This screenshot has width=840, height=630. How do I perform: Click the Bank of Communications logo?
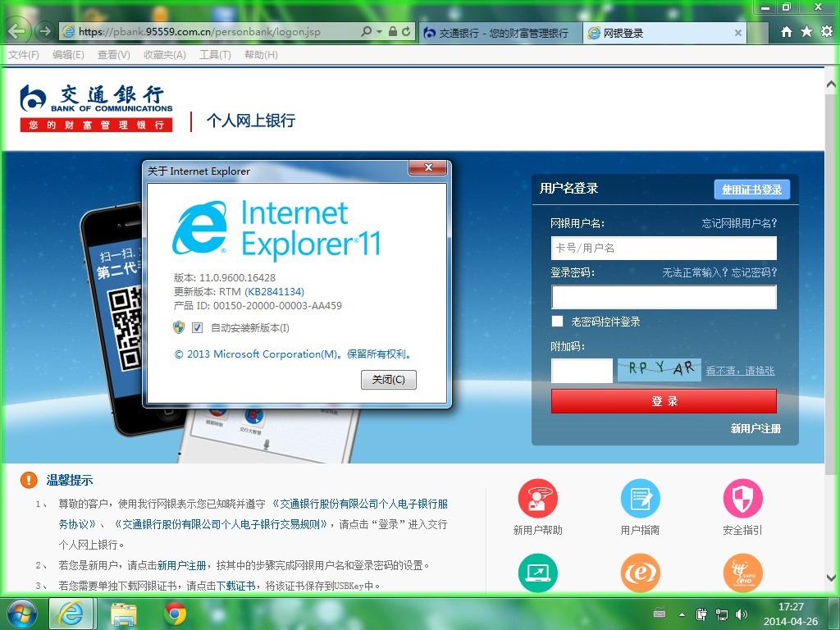[97, 107]
